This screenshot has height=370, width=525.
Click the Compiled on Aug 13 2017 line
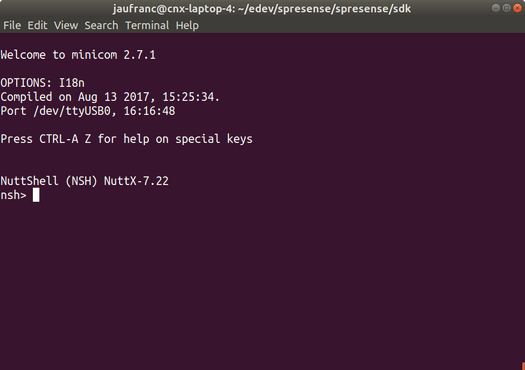(x=110, y=97)
